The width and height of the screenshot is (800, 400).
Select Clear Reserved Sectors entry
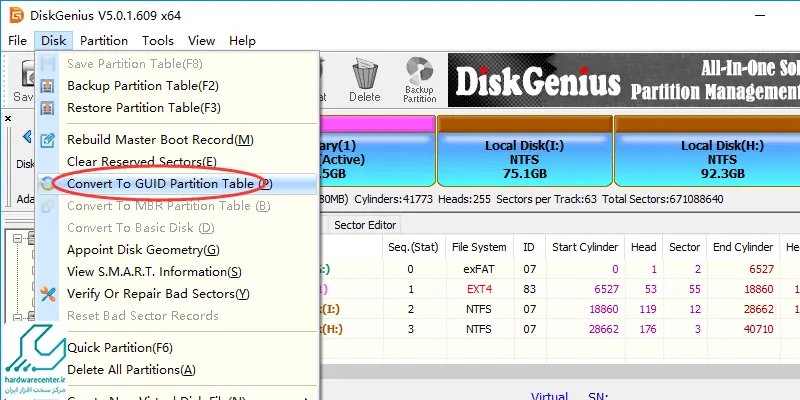[177, 162]
